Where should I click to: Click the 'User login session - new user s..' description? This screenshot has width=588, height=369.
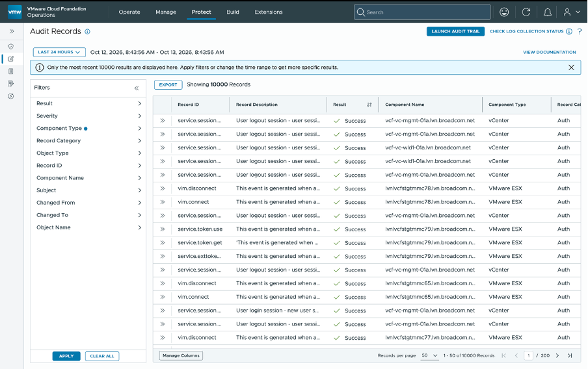(x=278, y=311)
